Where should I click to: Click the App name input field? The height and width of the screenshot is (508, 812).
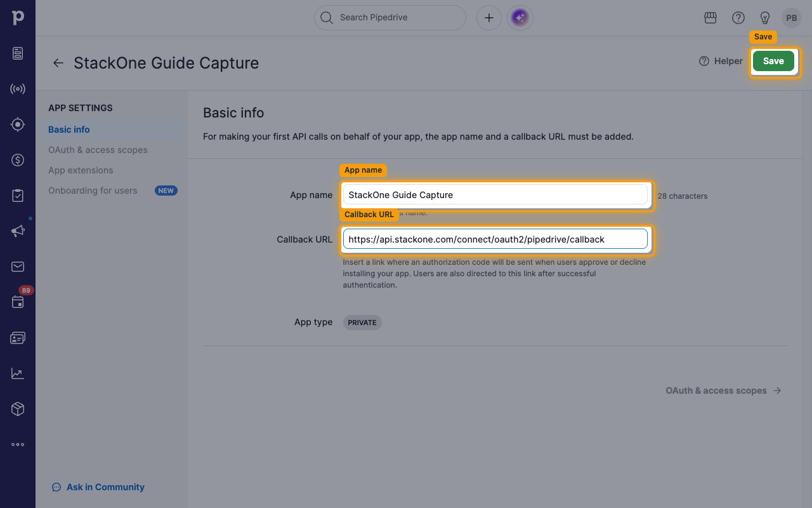(x=495, y=194)
